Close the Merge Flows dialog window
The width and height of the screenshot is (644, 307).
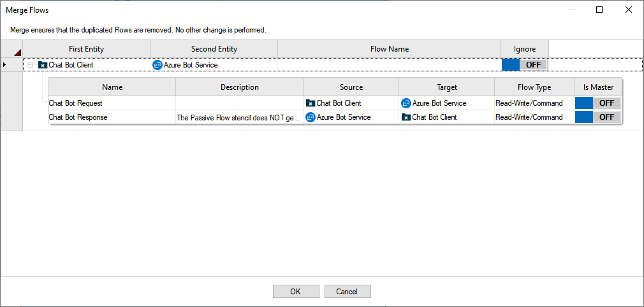pos(629,10)
